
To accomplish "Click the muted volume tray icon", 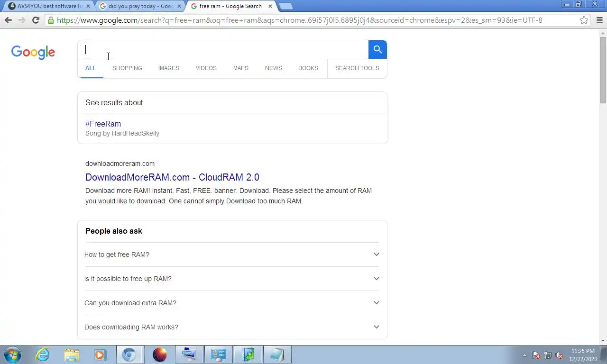I will pyautogui.click(x=559, y=355).
